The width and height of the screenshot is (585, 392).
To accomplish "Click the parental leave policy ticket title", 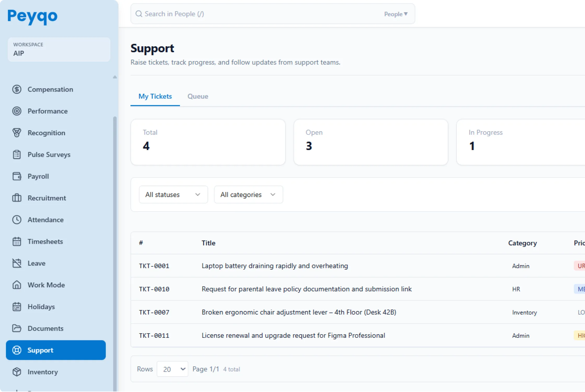I will click(x=307, y=289).
